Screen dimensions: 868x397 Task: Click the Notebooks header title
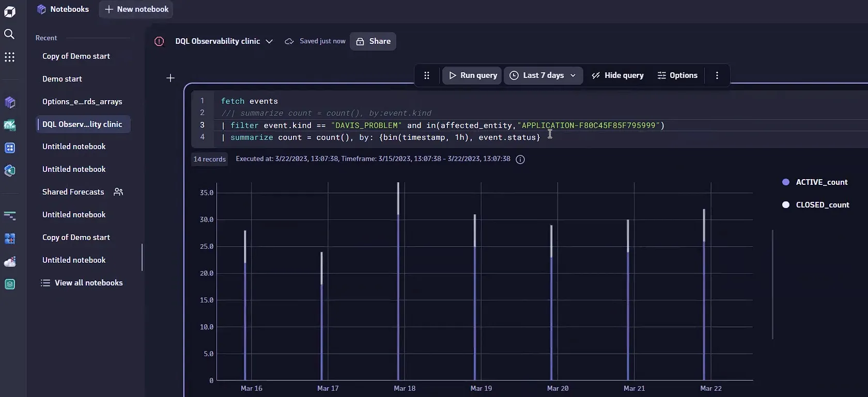click(x=70, y=9)
